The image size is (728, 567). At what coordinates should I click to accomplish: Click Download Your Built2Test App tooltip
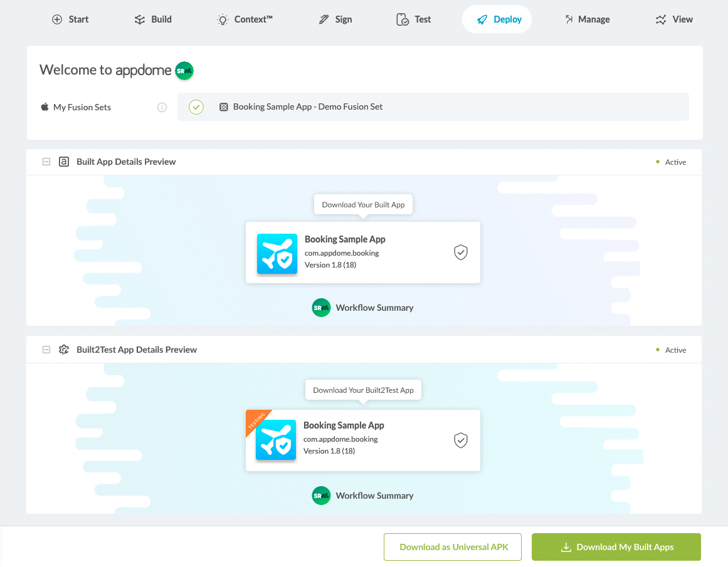coord(364,390)
